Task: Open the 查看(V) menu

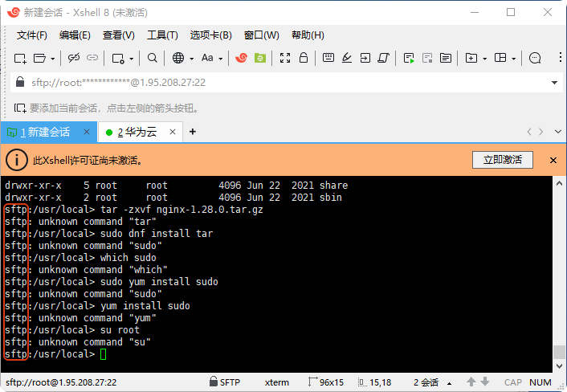Action: coord(119,35)
